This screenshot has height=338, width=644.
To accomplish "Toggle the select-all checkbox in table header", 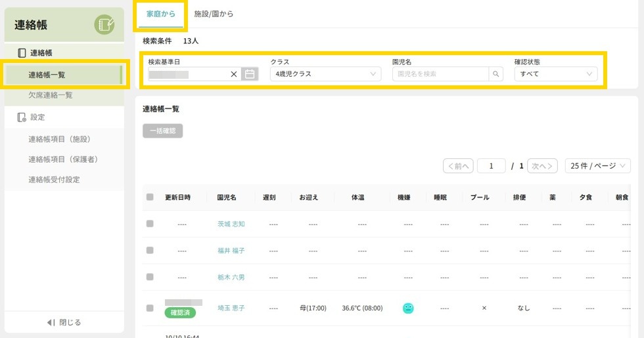I will pyautogui.click(x=150, y=197).
